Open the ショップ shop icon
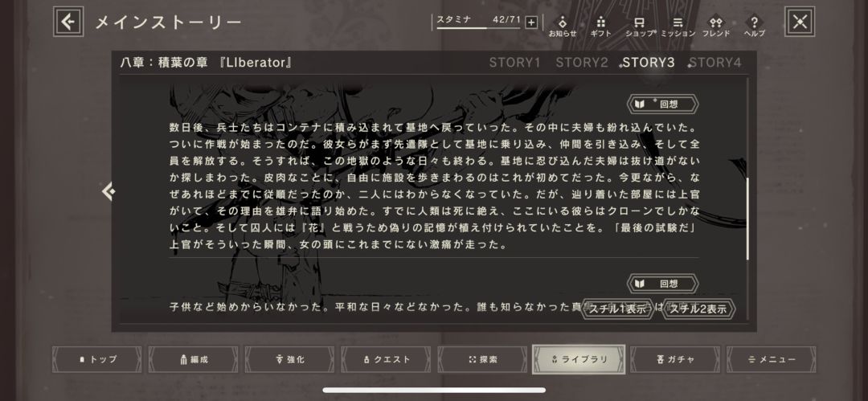This screenshot has width=868, height=401. (640, 26)
